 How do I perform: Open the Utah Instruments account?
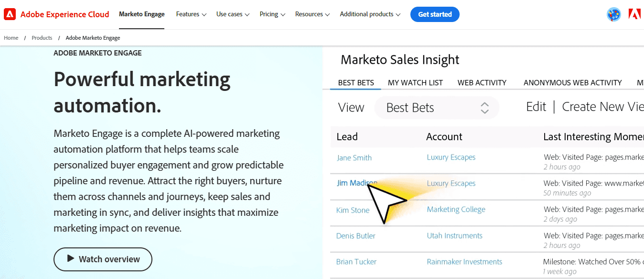(x=454, y=235)
